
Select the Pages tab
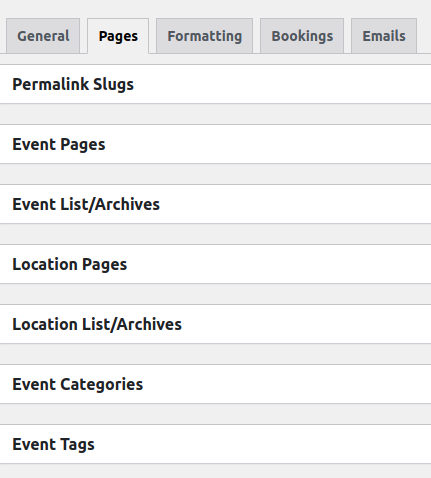click(x=118, y=36)
